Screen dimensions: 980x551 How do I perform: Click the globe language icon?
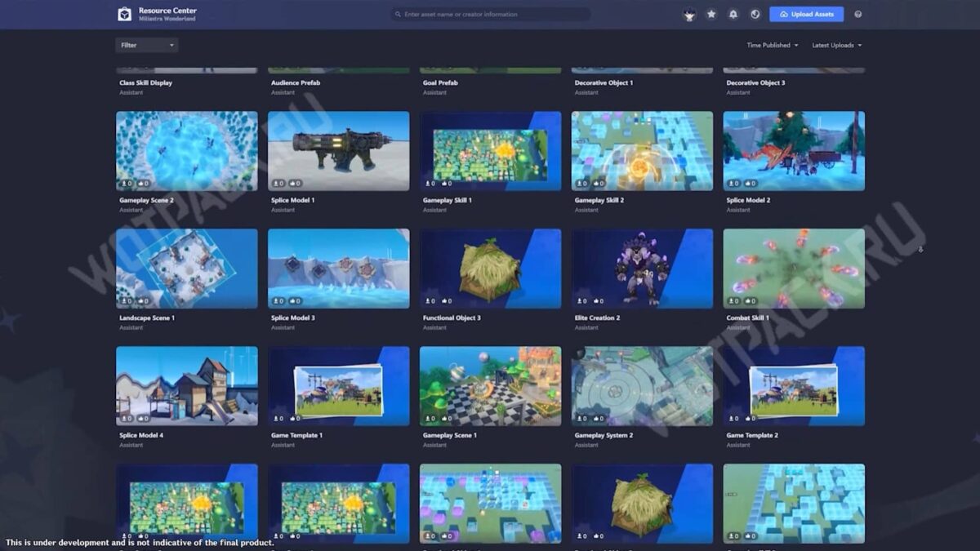tap(755, 14)
